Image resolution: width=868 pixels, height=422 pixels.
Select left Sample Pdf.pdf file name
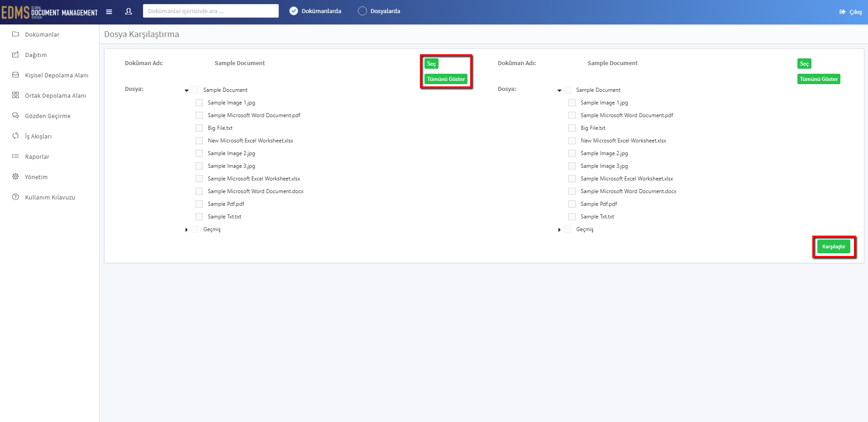pyautogui.click(x=226, y=204)
